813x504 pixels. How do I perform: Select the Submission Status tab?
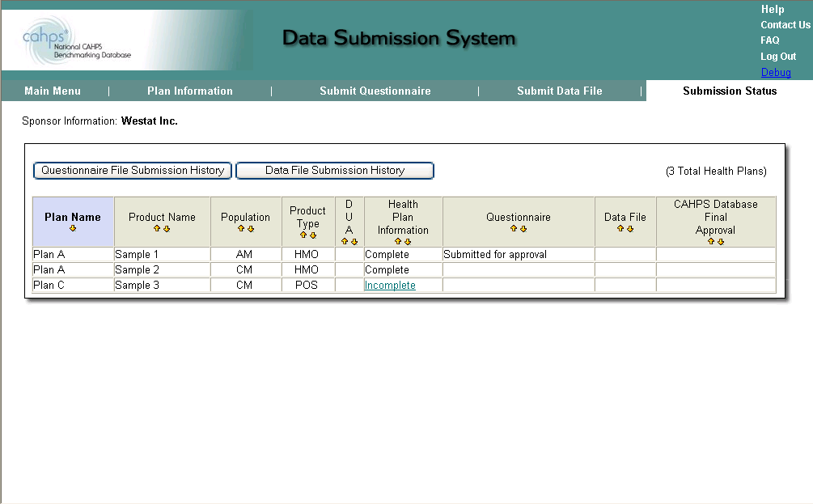730,91
